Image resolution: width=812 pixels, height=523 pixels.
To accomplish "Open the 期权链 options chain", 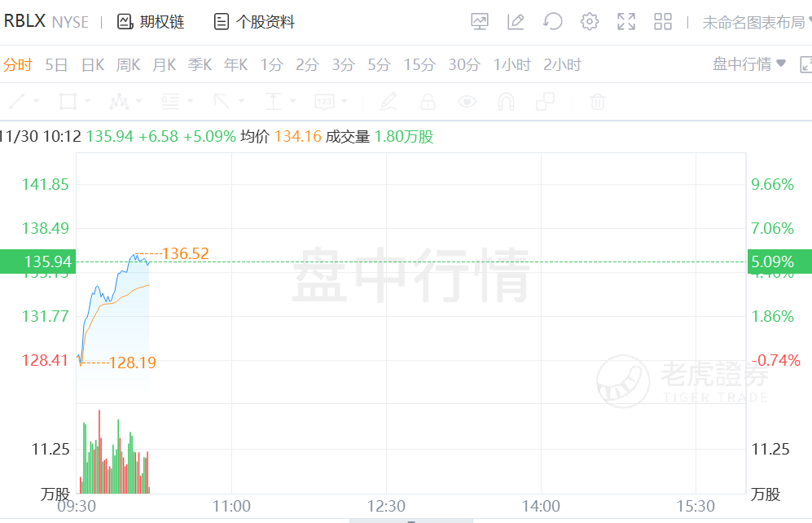I will 151,22.
